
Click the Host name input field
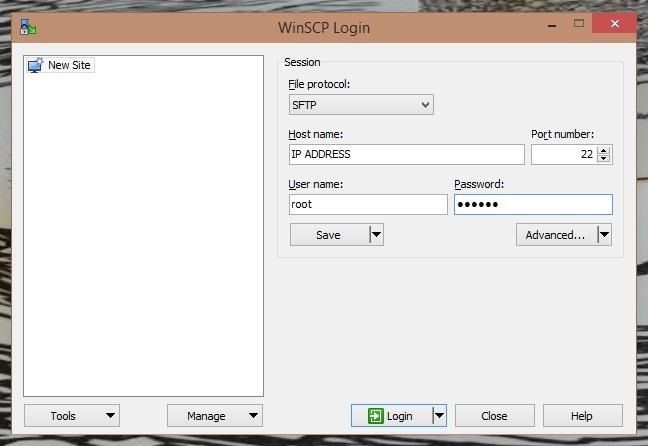click(x=405, y=154)
